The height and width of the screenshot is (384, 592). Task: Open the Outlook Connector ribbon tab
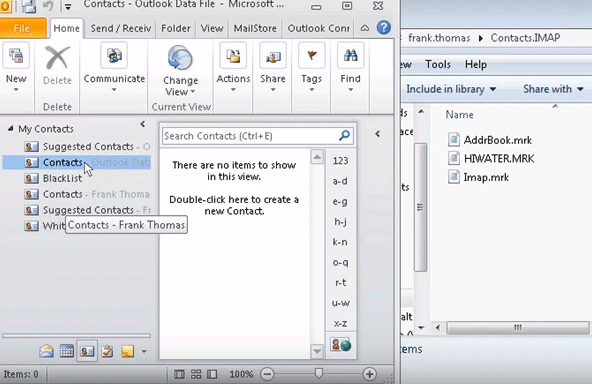(x=319, y=28)
